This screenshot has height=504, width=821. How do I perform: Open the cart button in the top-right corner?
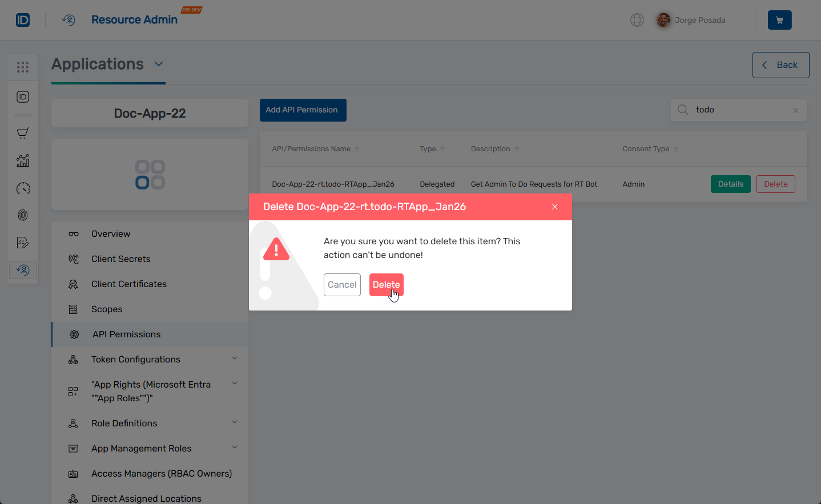[x=779, y=19]
